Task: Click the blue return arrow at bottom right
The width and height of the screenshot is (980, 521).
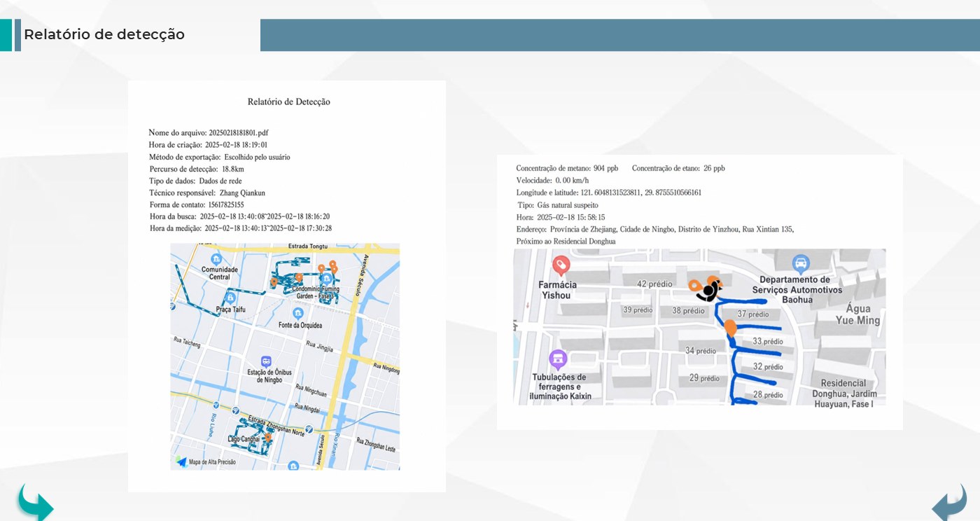Action: pos(949,503)
